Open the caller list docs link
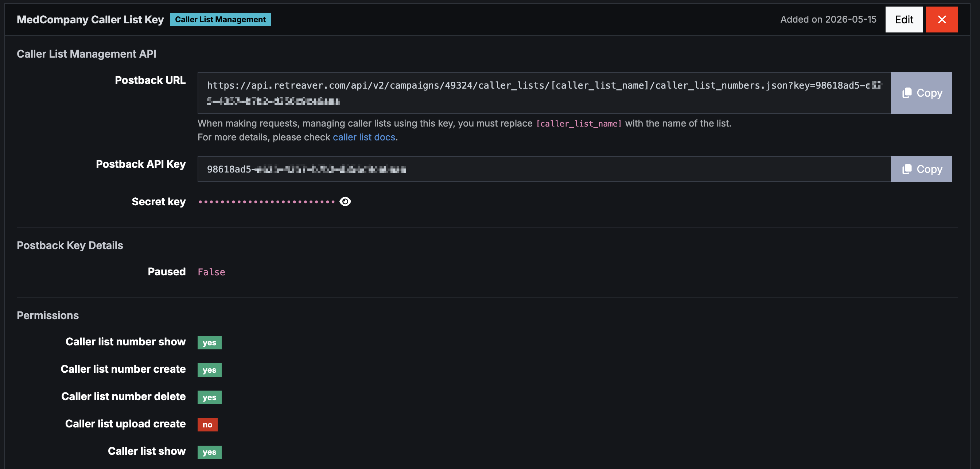The width and height of the screenshot is (980, 469). [364, 137]
